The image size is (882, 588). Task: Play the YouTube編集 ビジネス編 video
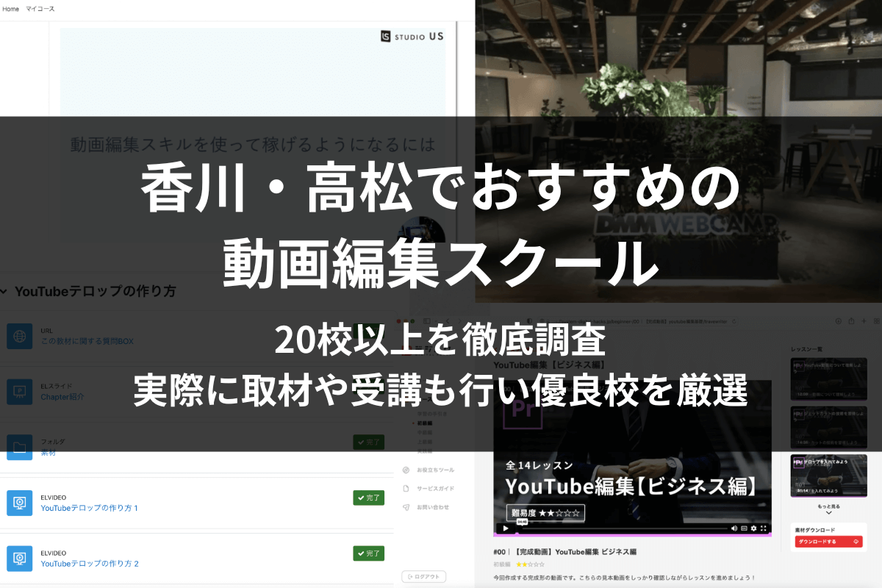tap(505, 528)
